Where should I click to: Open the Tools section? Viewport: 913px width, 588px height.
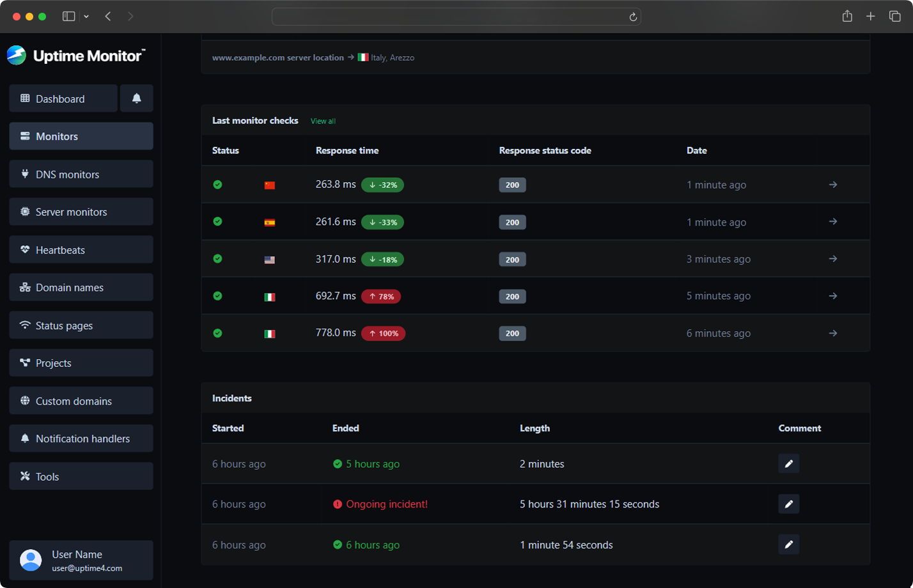click(81, 476)
